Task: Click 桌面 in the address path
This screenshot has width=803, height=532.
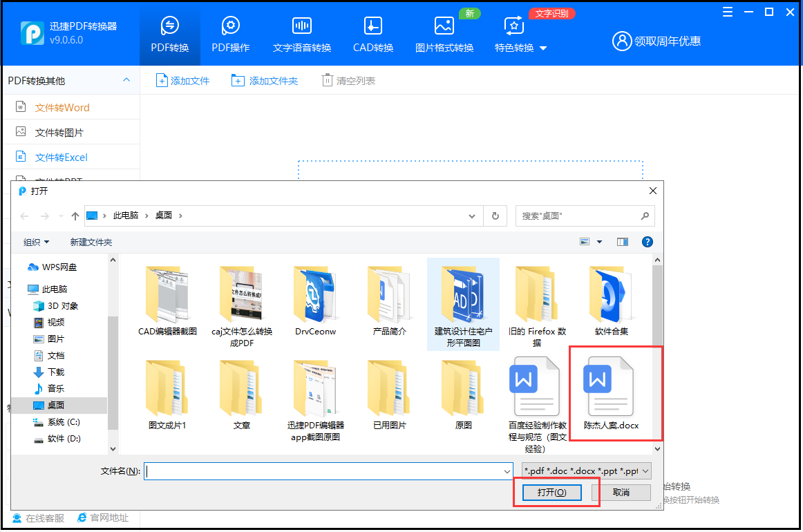Action: click(163, 216)
